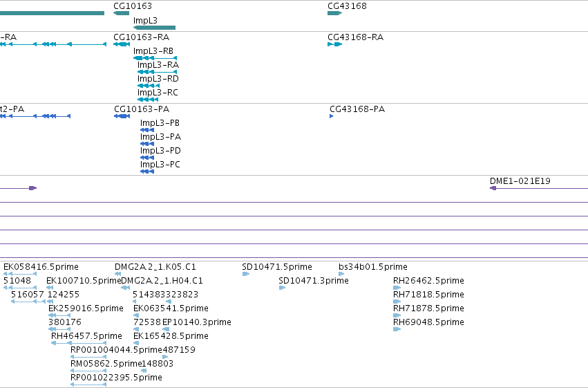Image resolution: width=588 pixels, height=388 pixels.
Task: Select the 148803 feature label
Action: (x=158, y=364)
